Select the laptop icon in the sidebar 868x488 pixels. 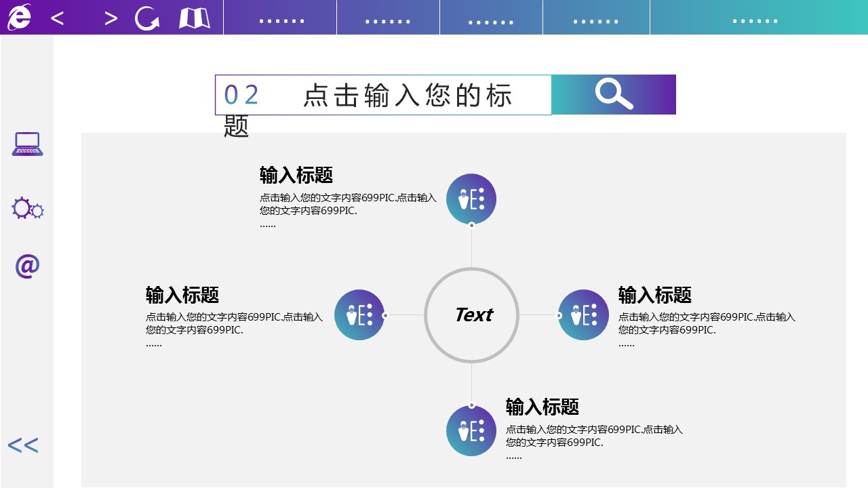click(x=27, y=144)
